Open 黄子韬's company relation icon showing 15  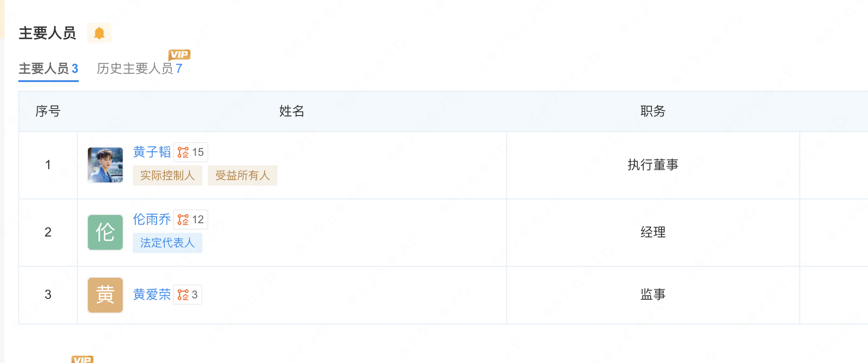point(191,152)
